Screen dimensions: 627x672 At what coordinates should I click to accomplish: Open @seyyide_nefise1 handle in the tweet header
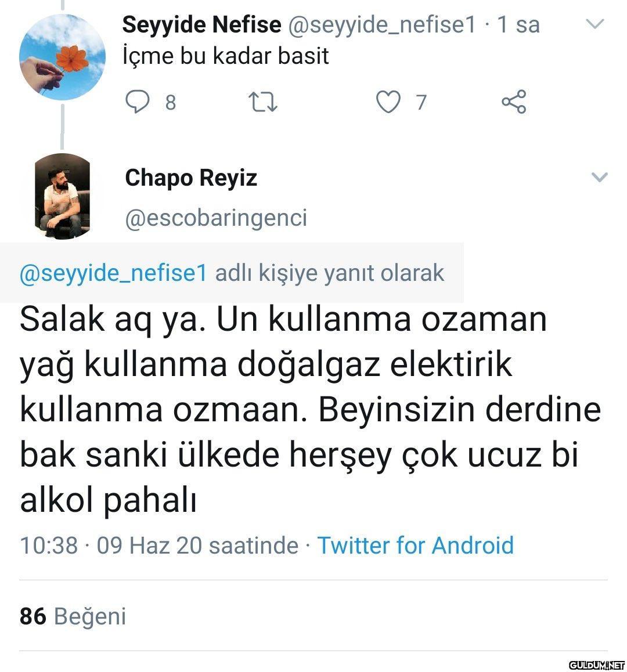pos(381,24)
